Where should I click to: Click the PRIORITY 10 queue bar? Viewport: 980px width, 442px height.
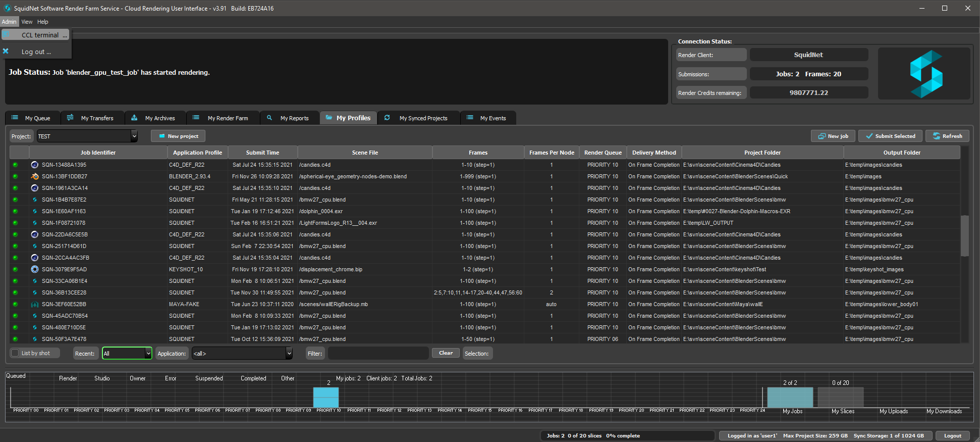[326, 397]
